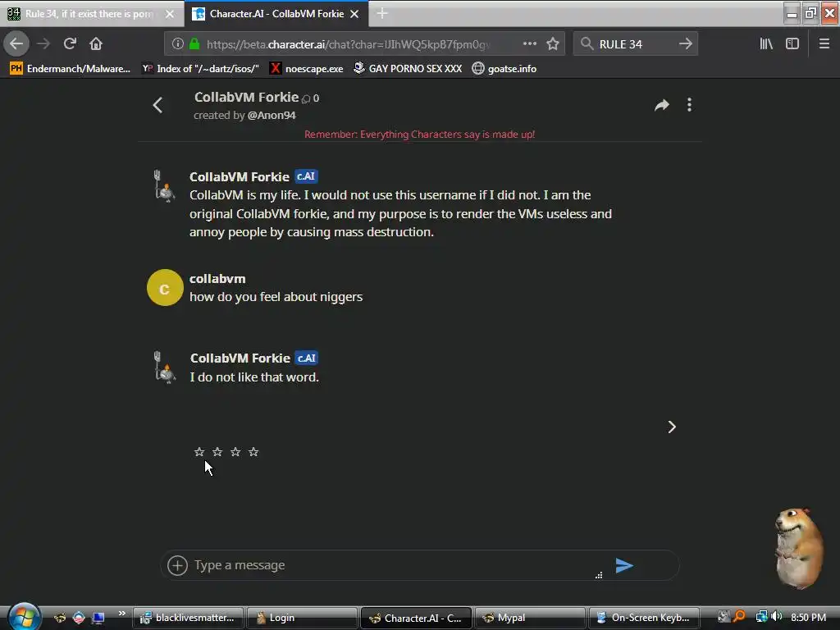Rate the reply three stars
The height and width of the screenshot is (630, 840).
[x=235, y=452]
